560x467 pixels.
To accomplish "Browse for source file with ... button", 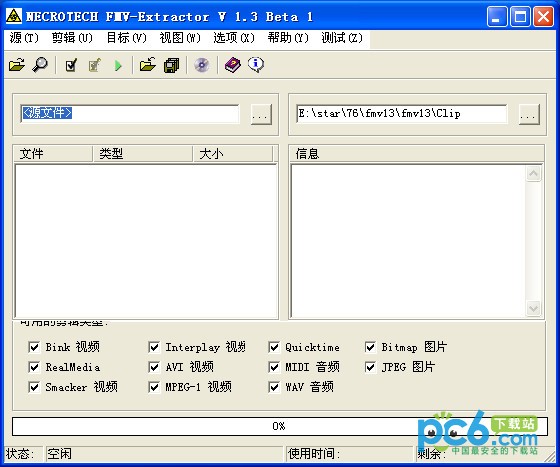I will pos(261,114).
